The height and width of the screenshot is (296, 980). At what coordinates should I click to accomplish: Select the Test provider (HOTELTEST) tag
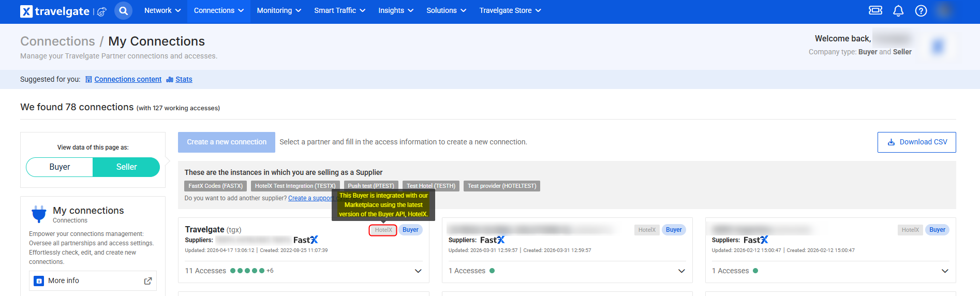coord(502,186)
